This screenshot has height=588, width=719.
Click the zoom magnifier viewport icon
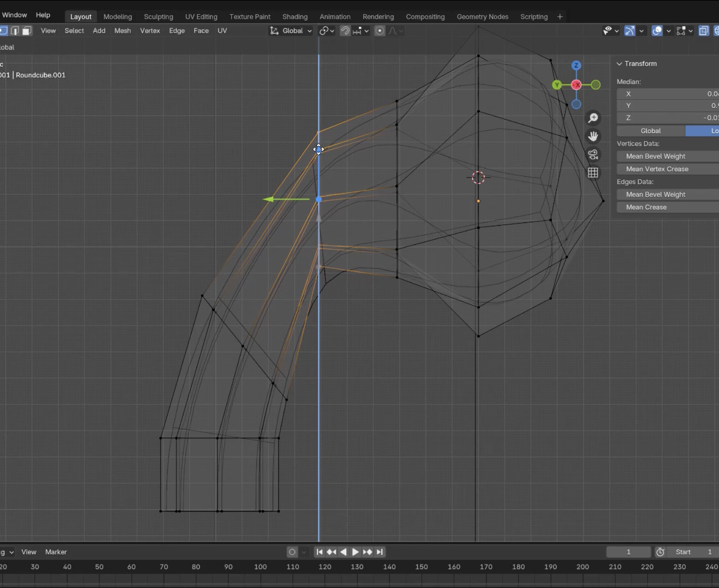tap(593, 118)
